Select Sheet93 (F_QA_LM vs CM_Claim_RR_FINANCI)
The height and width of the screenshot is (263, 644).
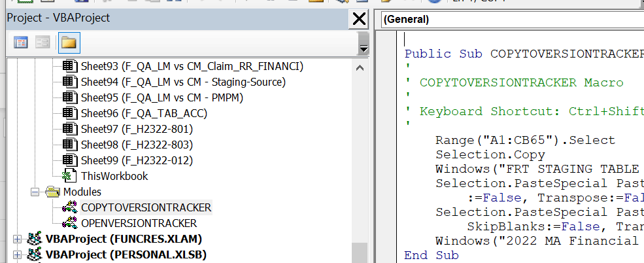click(192, 66)
